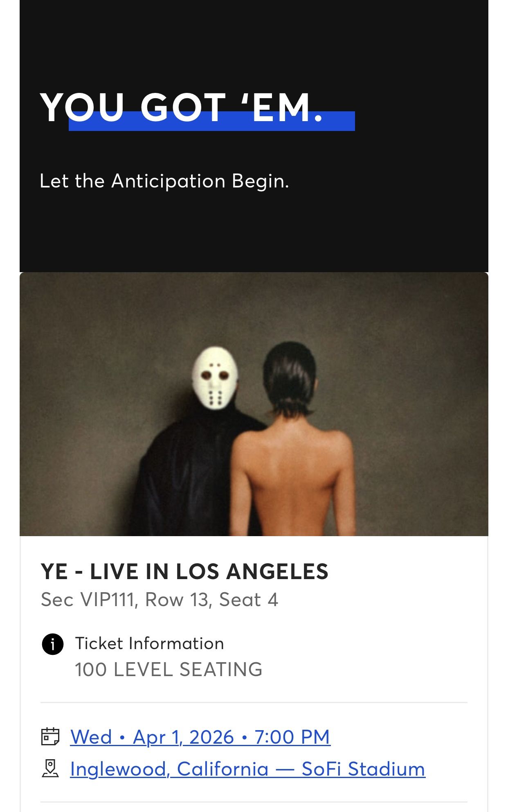Click the Ticket Information info icon
This screenshot has height=812, width=508.
click(53, 644)
